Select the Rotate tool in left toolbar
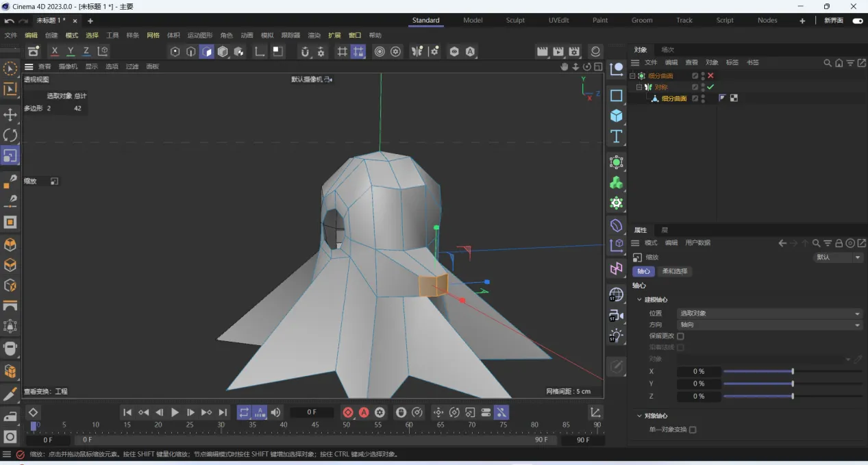 coord(10,135)
